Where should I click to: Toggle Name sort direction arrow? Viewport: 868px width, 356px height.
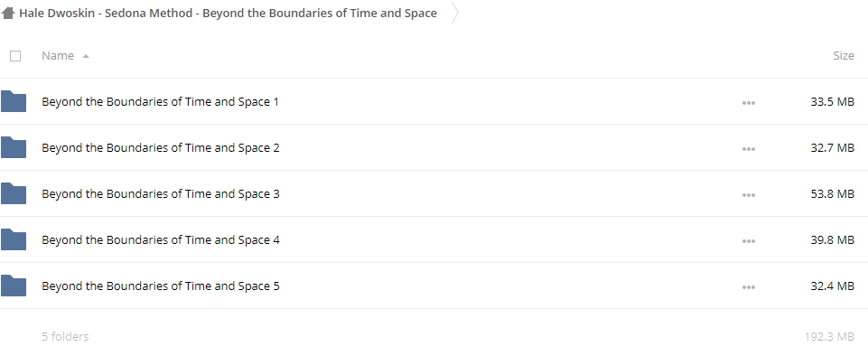[x=85, y=56]
